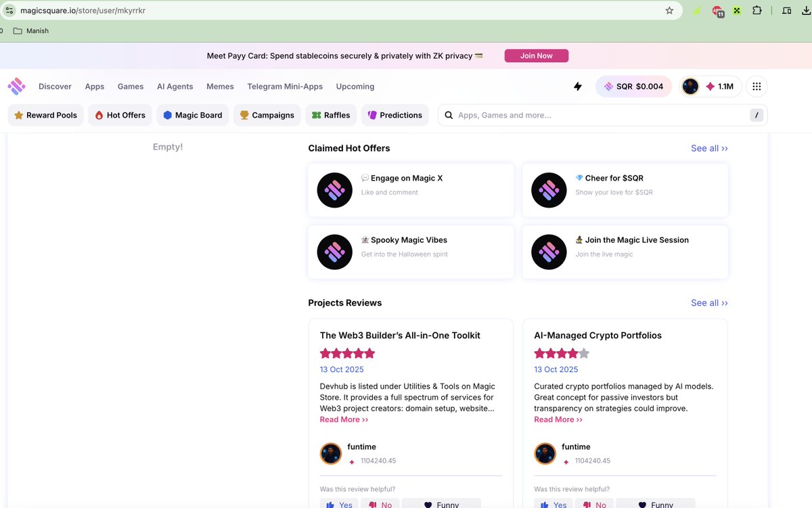Image resolution: width=812 pixels, height=508 pixels.
Task: Bookmark this page with the star icon
Action: (669, 10)
